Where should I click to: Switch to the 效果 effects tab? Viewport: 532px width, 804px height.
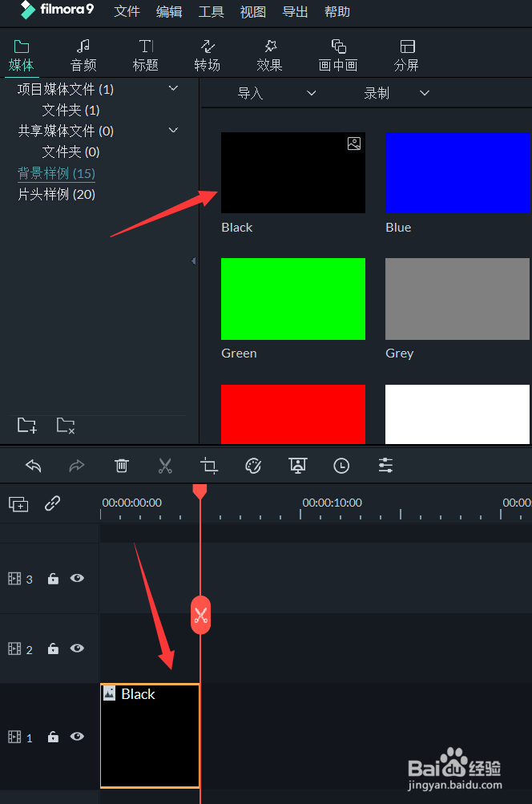[269, 55]
